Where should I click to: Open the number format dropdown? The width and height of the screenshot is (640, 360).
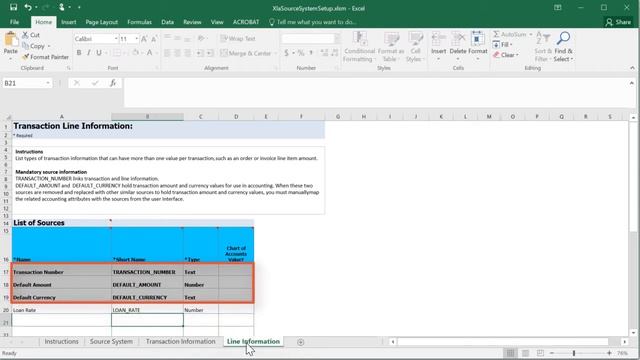(337, 39)
